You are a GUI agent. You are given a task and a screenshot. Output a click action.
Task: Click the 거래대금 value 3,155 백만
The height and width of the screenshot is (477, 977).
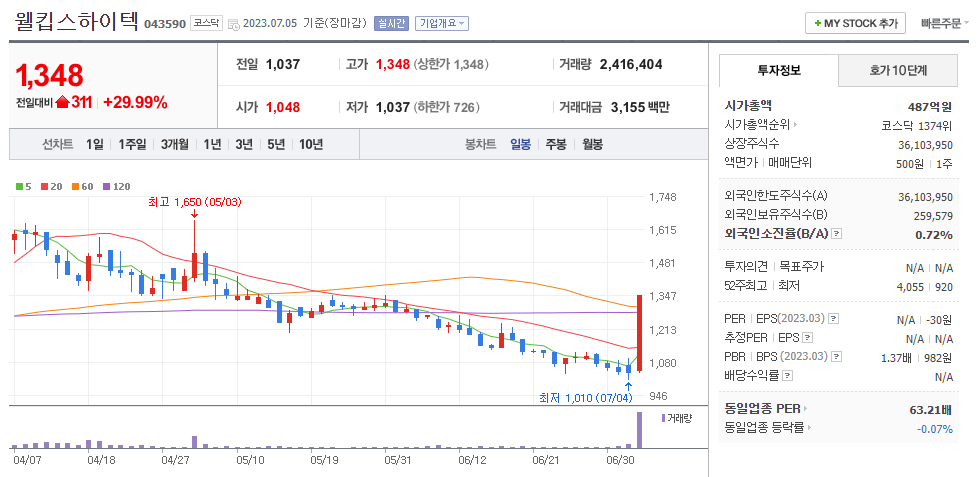[x=640, y=107]
